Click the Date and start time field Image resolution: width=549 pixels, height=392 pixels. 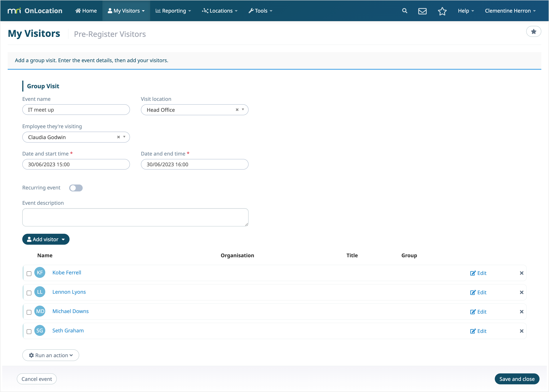tap(76, 164)
